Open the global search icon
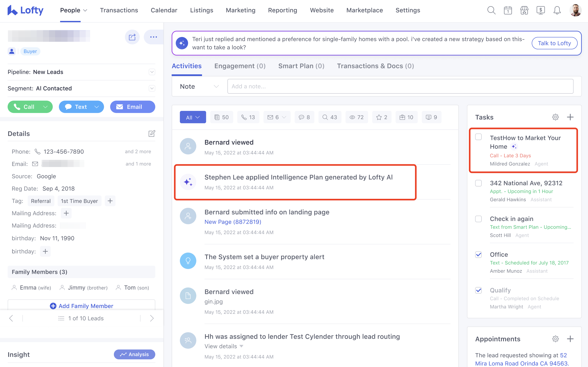Viewport: 588px width, 367px height. (x=491, y=10)
